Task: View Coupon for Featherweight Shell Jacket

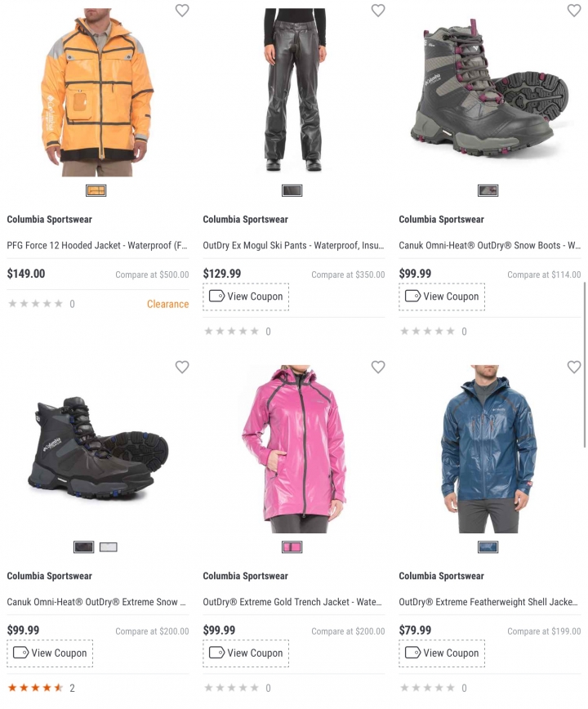Action: coord(442,653)
